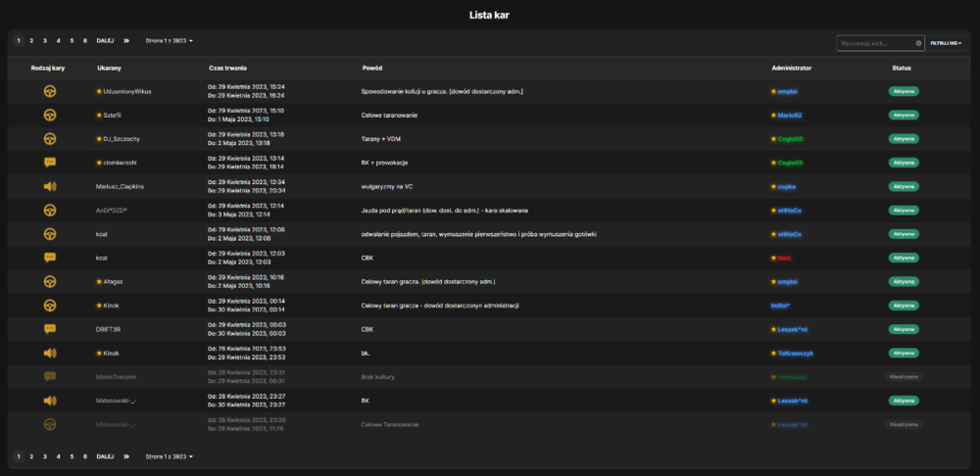This screenshot has width=980, height=476.
Task: Click the speaker icon for Mariusz_Ciapkins
Action: [x=50, y=186]
